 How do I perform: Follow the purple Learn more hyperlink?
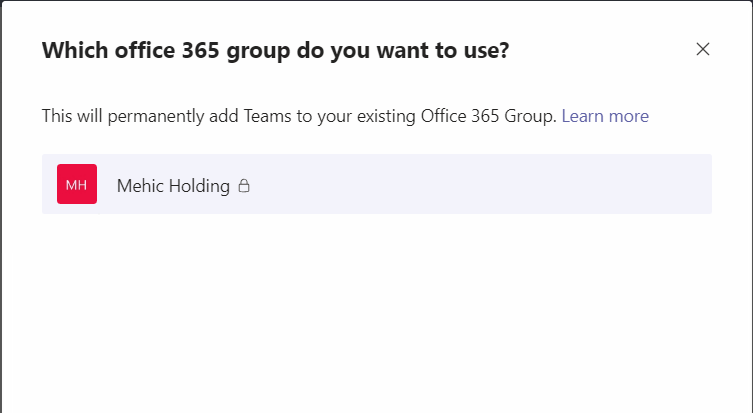coord(605,116)
